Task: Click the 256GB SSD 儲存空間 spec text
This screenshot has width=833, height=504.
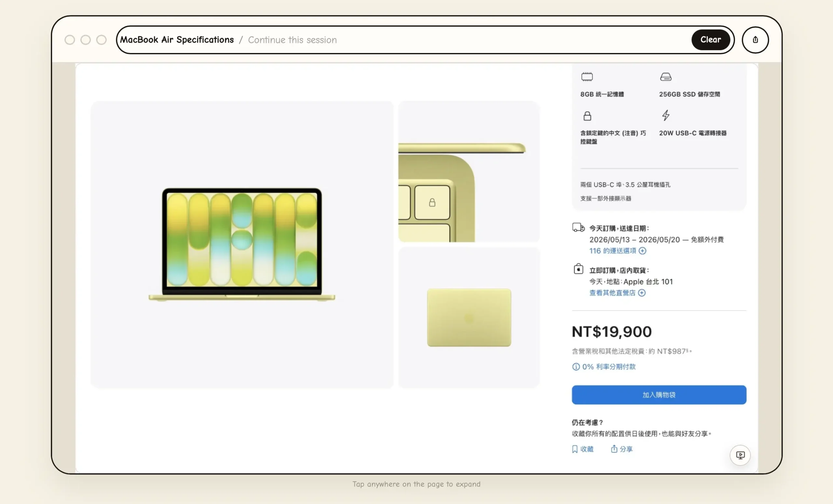Action: (x=689, y=94)
